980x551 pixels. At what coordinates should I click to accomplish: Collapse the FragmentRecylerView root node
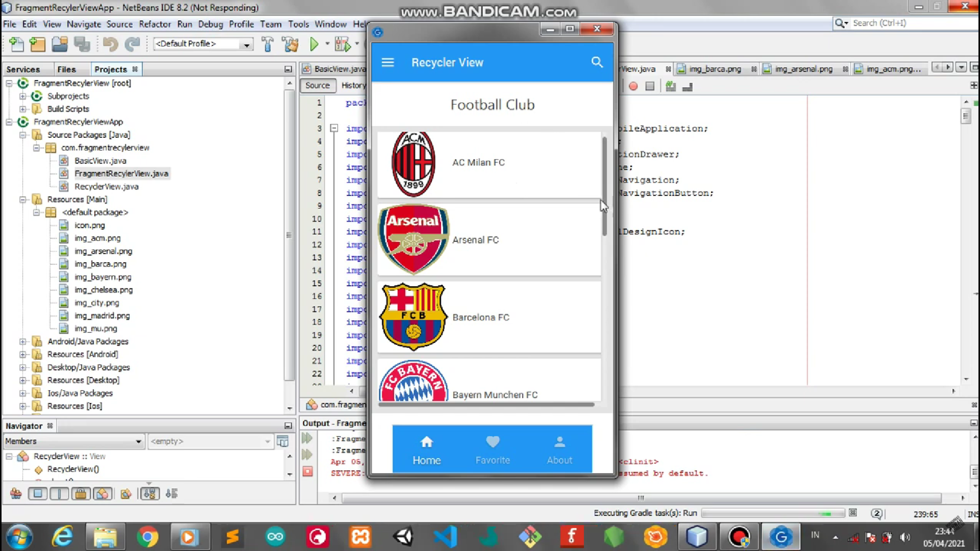9,83
